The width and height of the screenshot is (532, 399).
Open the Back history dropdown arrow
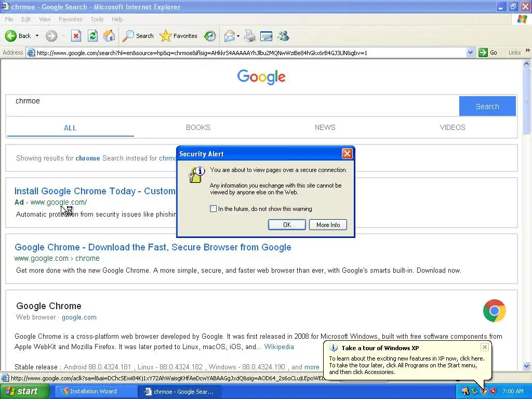tap(37, 36)
